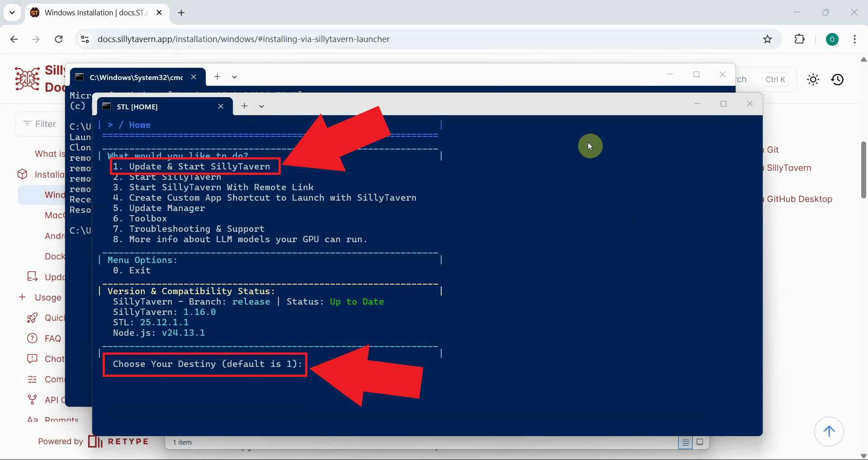Switch to large thumbnails view icon

[700, 442]
